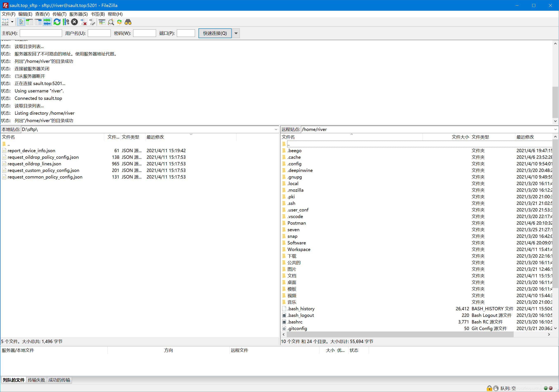Sort local files by 最近修改 column
The image size is (559, 392).
click(190, 137)
